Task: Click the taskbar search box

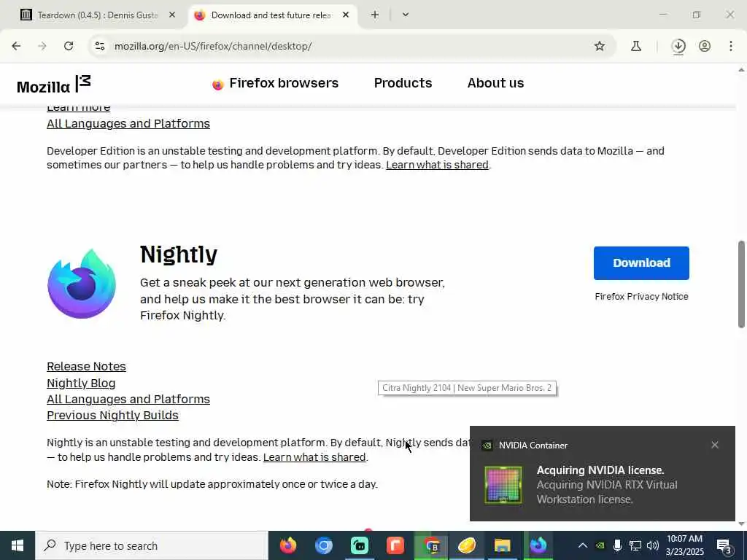Action: tap(152, 545)
